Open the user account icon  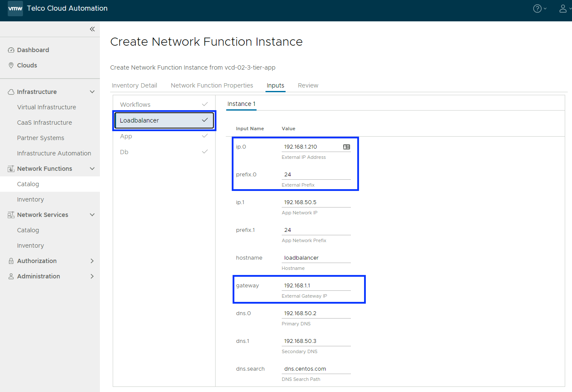pos(563,9)
